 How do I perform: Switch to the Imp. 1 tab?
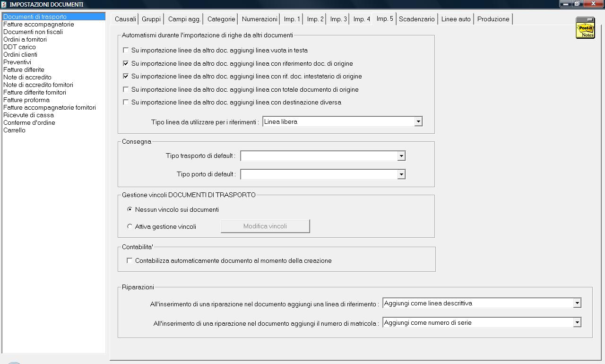point(292,19)
